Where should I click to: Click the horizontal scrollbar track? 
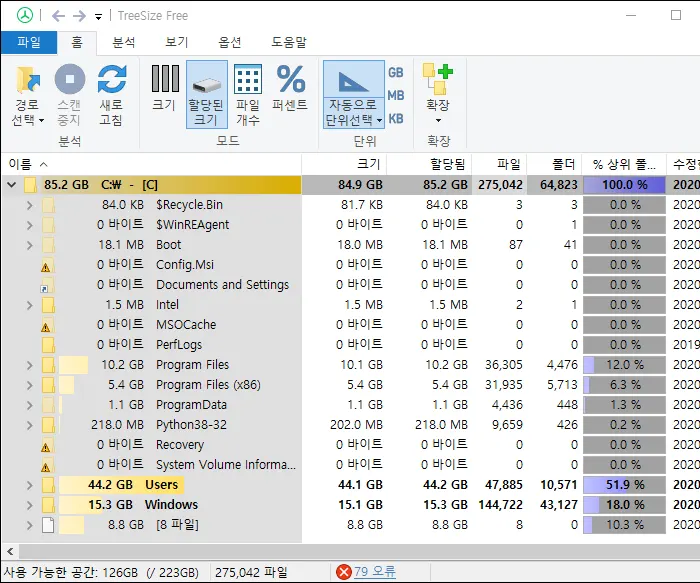coord(359,552)
